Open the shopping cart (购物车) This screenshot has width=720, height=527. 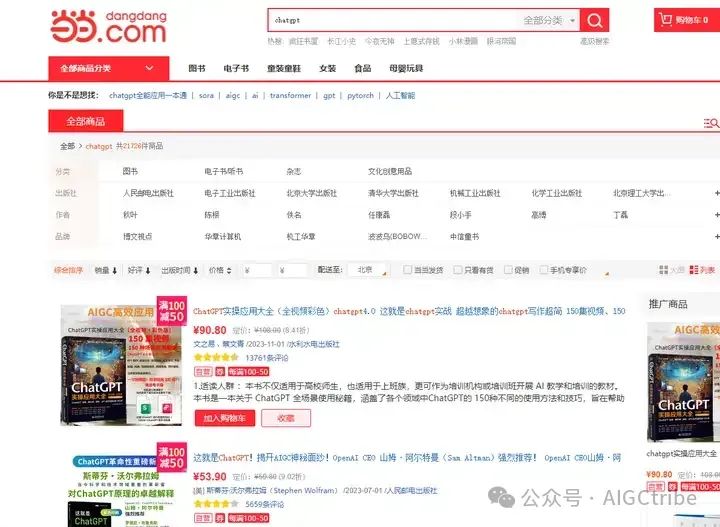click(x=686, y=20)
